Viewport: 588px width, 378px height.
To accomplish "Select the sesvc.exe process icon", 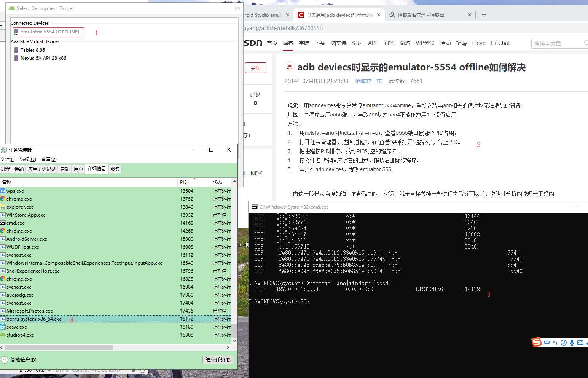I will coord(3,327).
